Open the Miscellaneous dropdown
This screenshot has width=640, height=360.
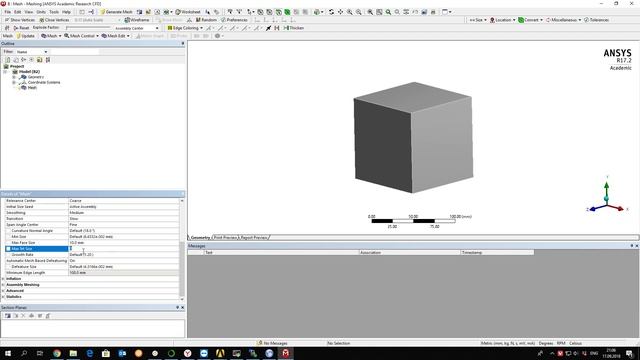pyautogui.click(x=563, y=20)
